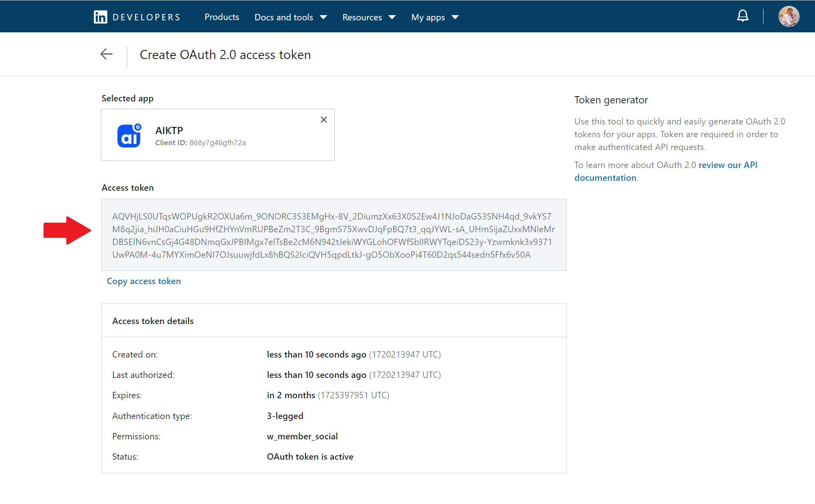Viewport: 815px width, 504px height.
Task: Open review our API documentation link
Action: click(x=666, y=171)
